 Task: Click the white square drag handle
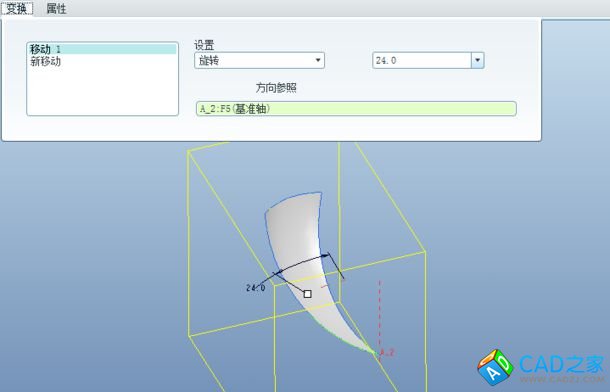(307, 294)
